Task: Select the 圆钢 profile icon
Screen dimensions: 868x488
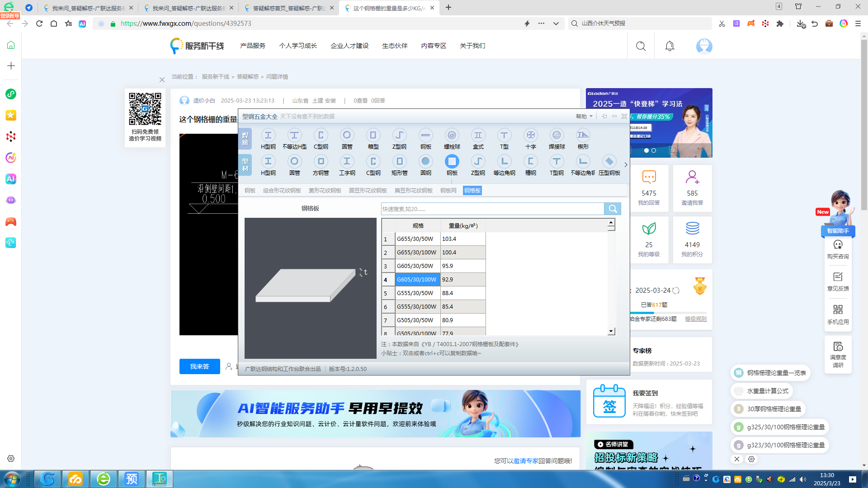Action: pos(425,165)
